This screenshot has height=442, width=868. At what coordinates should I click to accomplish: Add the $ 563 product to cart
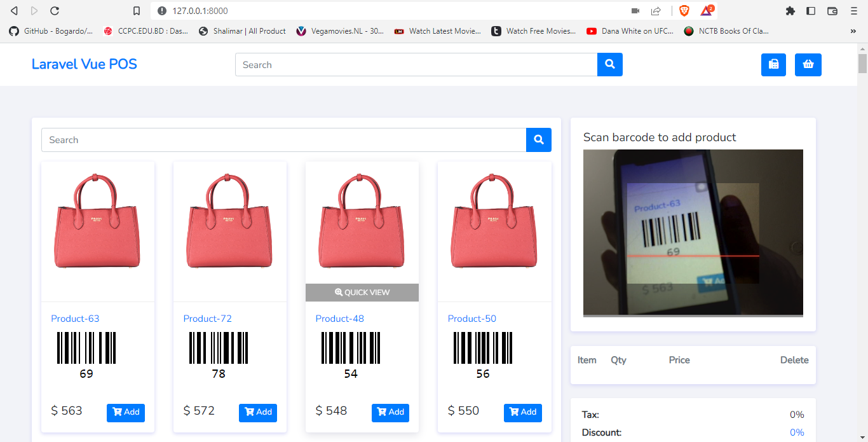pos(126,412)
